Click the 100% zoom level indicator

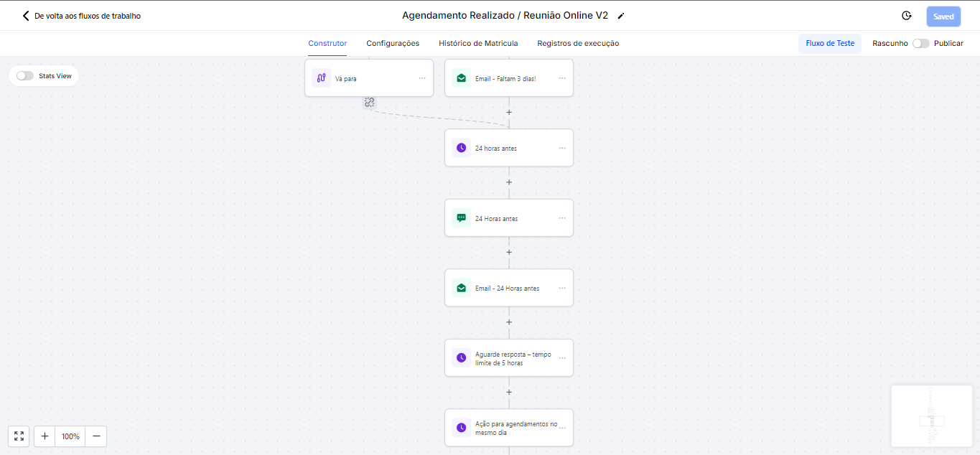tap(70, 436)
